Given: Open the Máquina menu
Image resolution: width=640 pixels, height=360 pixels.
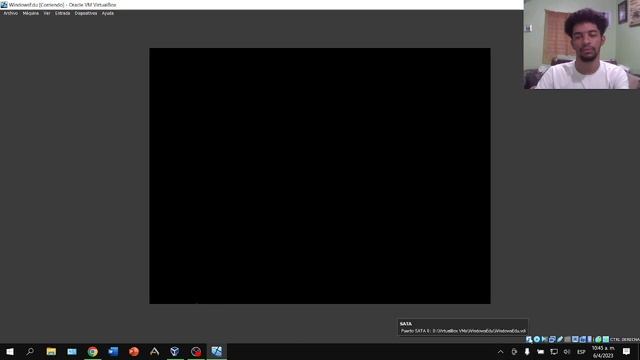Looking at the screenshot, I should [x=31, y=13].
